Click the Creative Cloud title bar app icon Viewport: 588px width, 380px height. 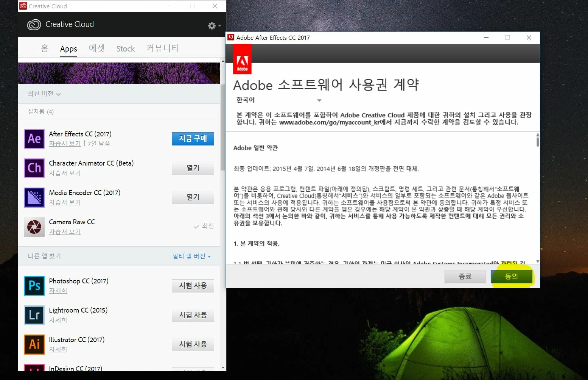pos(23,6)
